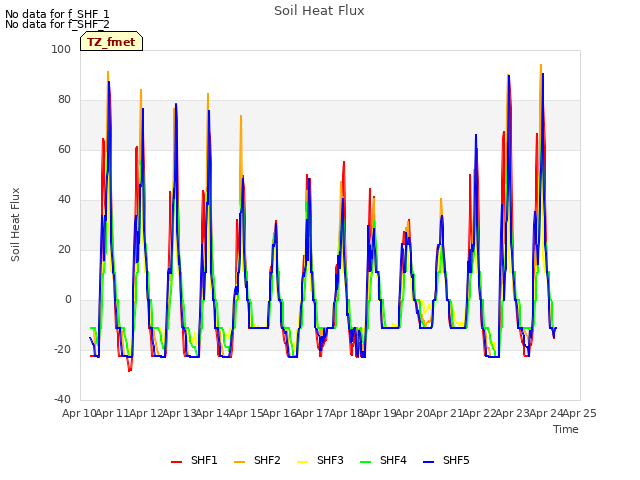This screenshot has height=480, width=640.
Task: Click the vertical Soil Heat Flux axis label
Action: click(15, 224)
